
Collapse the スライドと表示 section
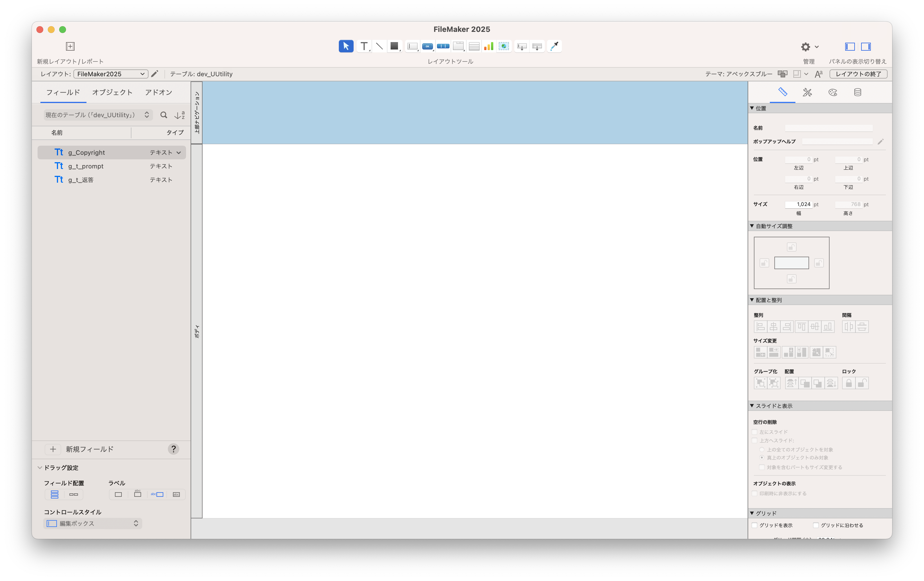(752, 406)
